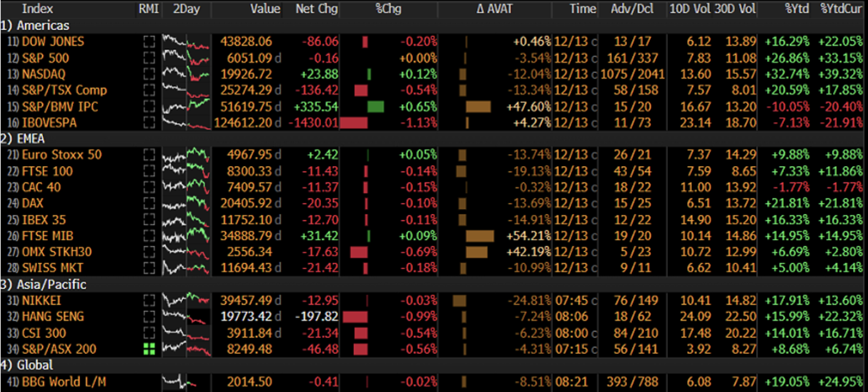Sort by the %Chg column header
Screen dimensions: 868x392
click(388, 9)
